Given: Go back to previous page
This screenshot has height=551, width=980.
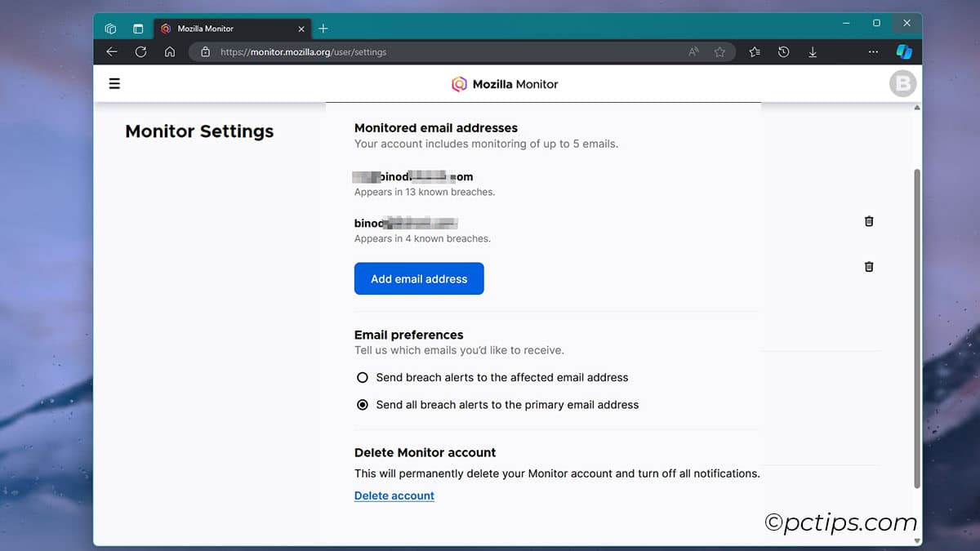Looking at the screenshot, I should (x=112, y=51).
